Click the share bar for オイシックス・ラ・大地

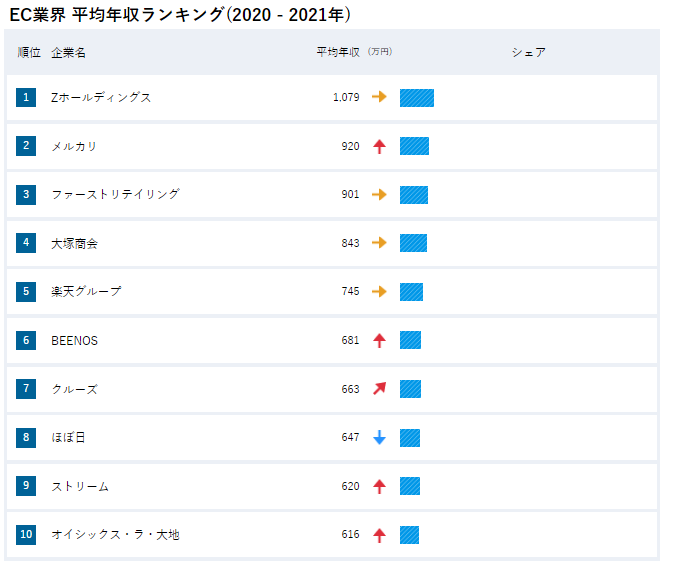point(409,535)
